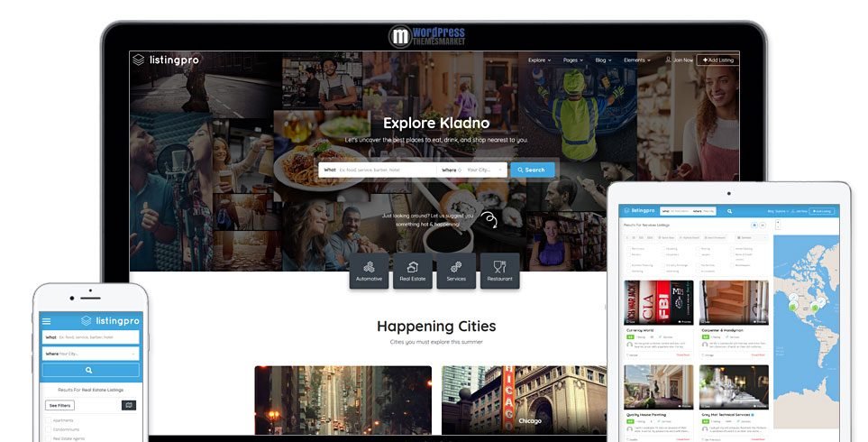868x442 pixels.
Task: Open the Chicago city card
Action: [x=524, y=400]
